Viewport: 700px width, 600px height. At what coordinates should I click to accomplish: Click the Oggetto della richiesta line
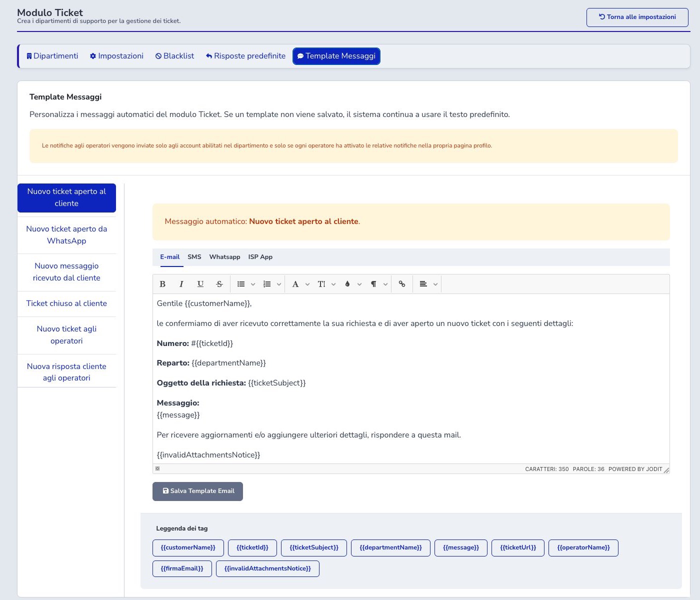click(231, 383)
